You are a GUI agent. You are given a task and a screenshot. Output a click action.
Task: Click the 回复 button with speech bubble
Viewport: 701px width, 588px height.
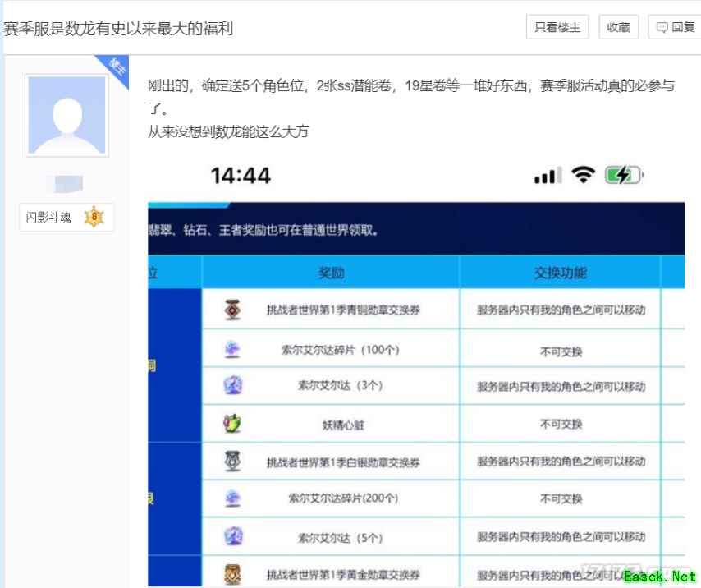[x=675, y=27]
